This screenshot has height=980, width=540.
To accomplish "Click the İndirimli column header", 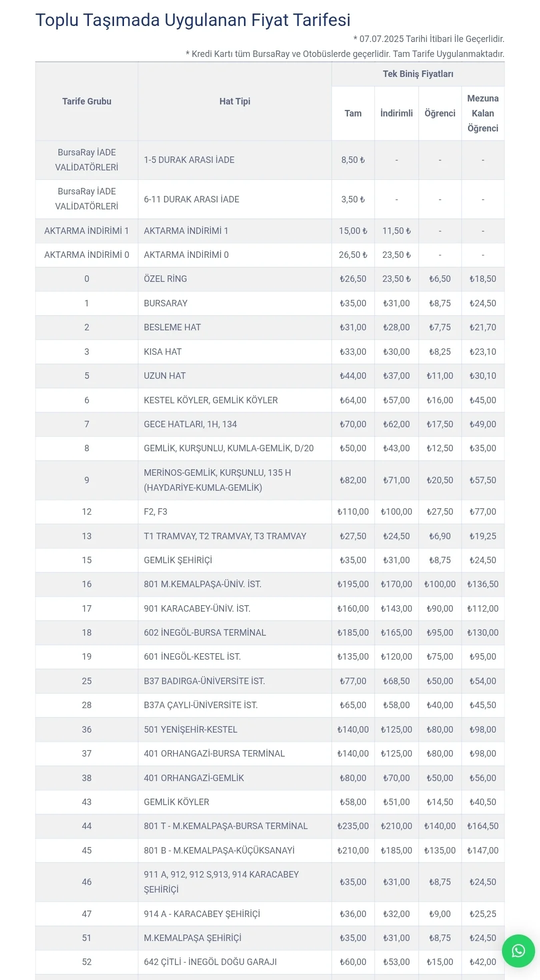I will tap(396, 113).
